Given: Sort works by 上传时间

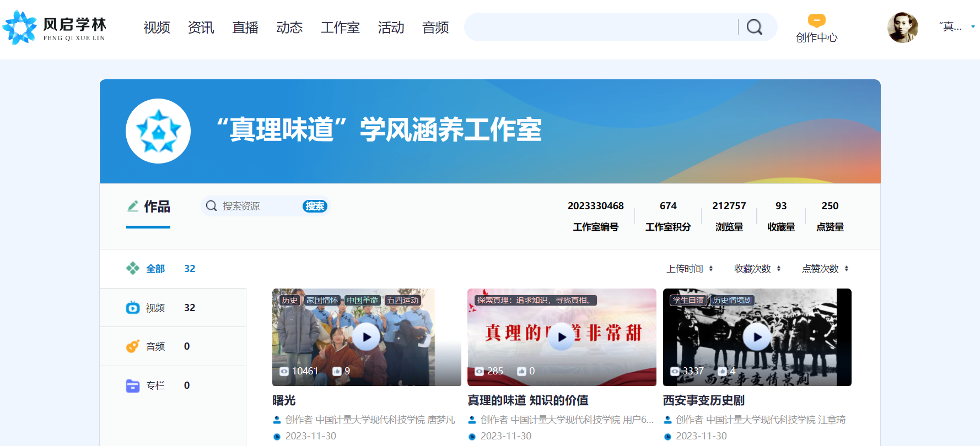Looking at the screenshot, I should click(x=690, y=269).
